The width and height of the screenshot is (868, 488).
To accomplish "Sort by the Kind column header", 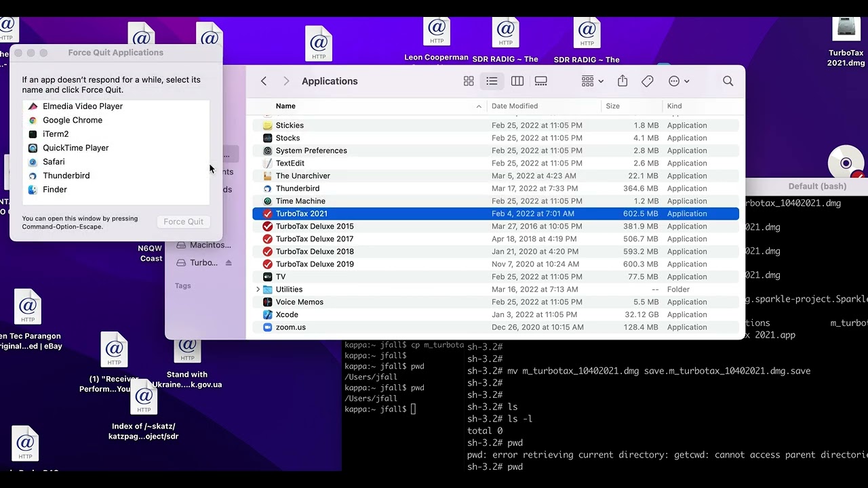I will tap(675, 106).
